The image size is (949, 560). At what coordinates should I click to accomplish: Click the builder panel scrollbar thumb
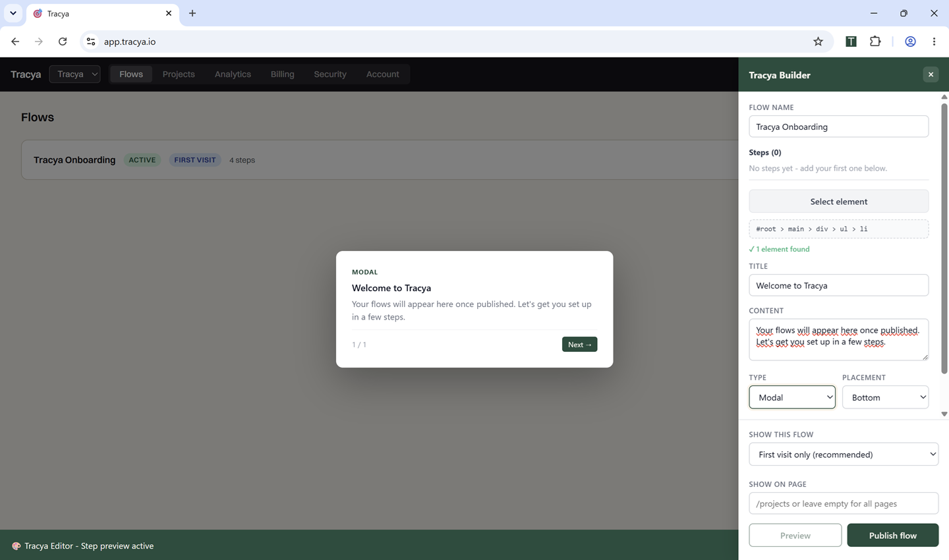coord(944,238)
